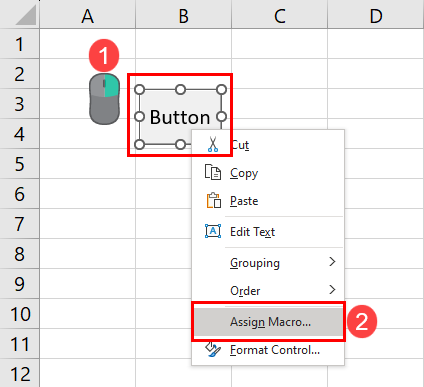Image resolution: width=424 pixels, height=387 pixels.
Task: Choose Copy from the context menu
Action: tap(268, 173)
